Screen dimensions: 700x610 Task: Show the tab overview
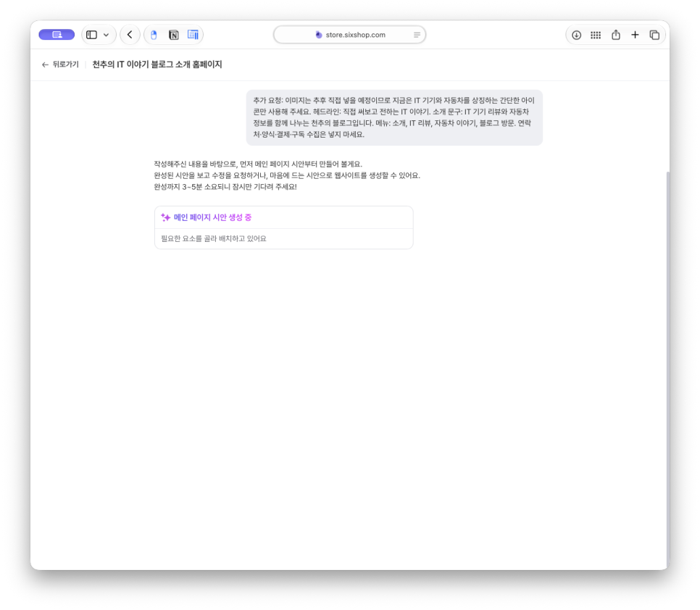point(654,35)
